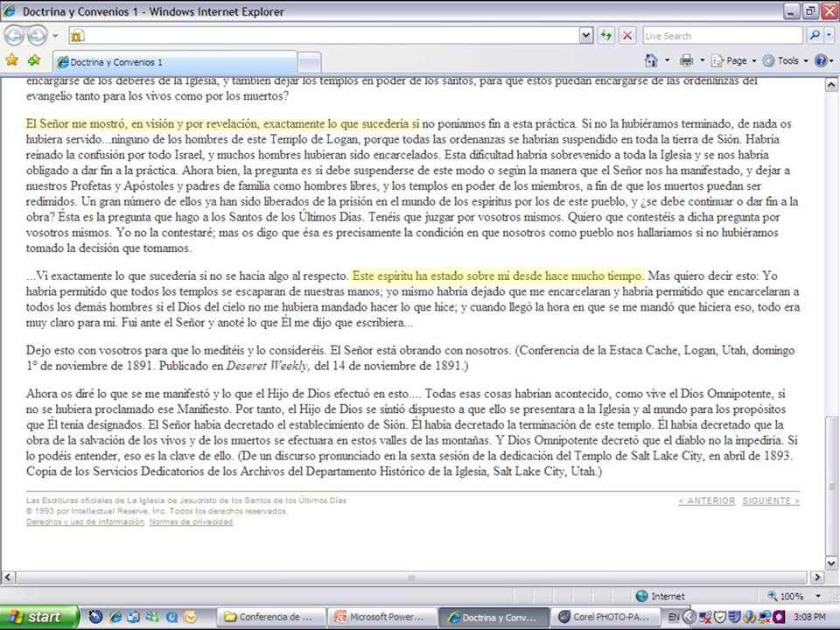Screen dimensions: 840x630
Task: Click into the address bar field
Action: pyautogui.click(x=324, y=36)
